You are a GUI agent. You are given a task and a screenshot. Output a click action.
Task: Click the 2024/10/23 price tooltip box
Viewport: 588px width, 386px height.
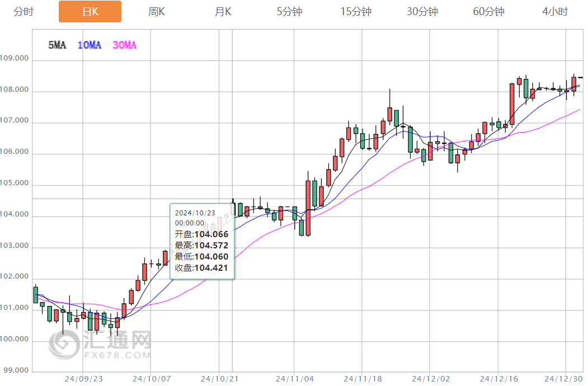point(203,241)
